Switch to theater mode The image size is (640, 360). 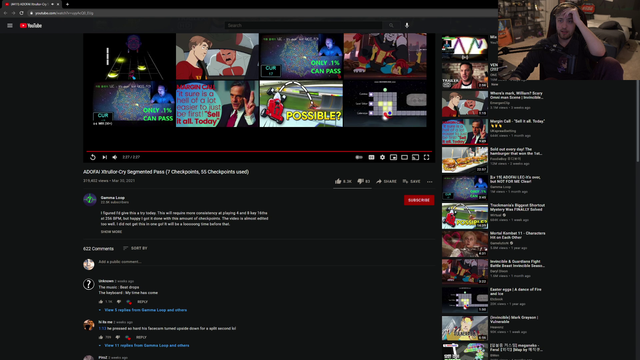coord(404,157)
